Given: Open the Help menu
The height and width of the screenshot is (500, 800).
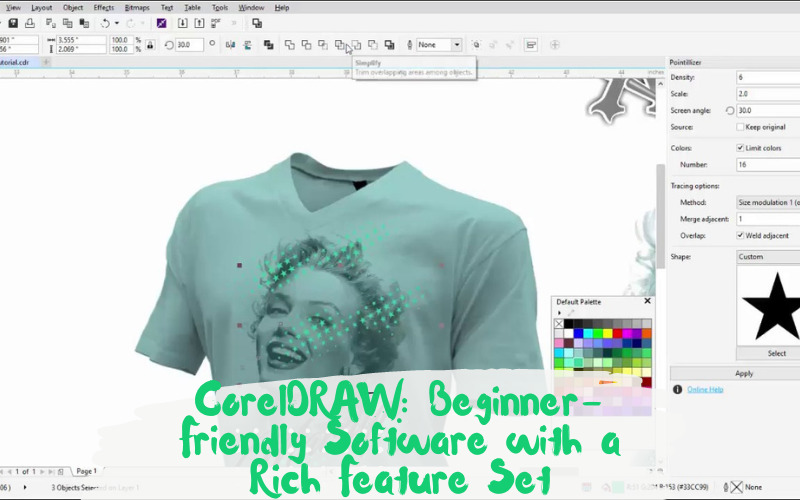Looking at the screenshot, I should tap(282, 8).
